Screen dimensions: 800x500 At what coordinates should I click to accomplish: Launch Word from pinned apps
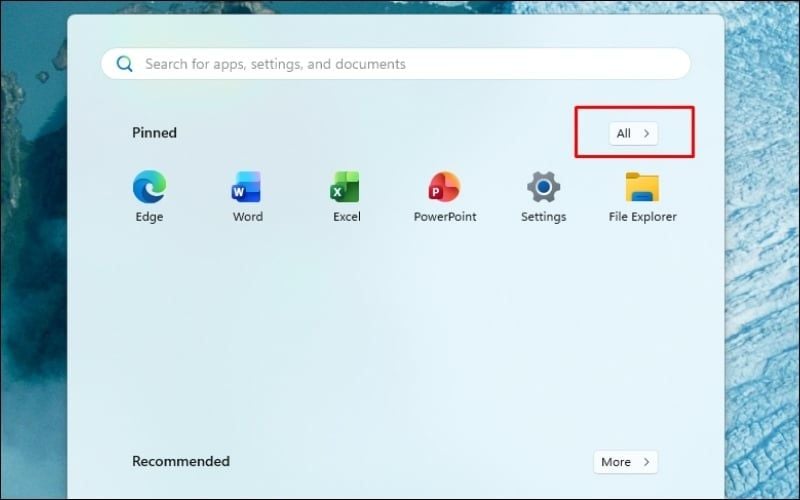tap(247, 196)
